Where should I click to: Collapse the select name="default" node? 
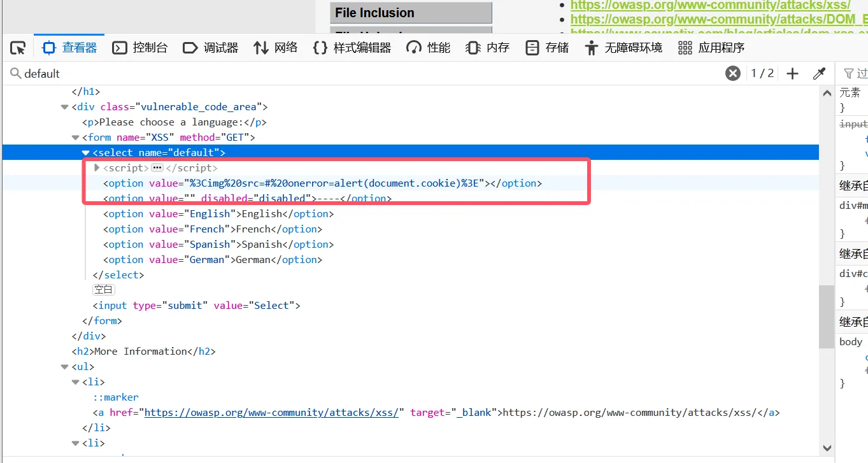85,153
